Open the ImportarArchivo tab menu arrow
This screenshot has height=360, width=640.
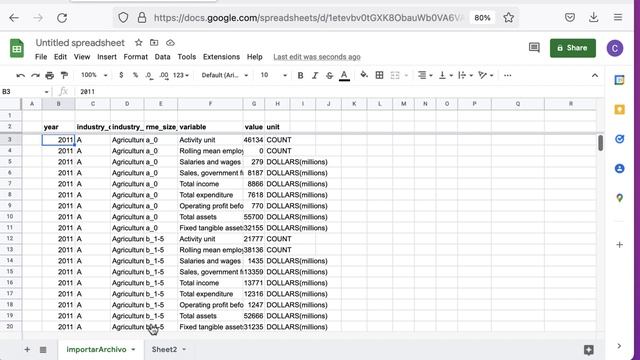click(133, 349)
